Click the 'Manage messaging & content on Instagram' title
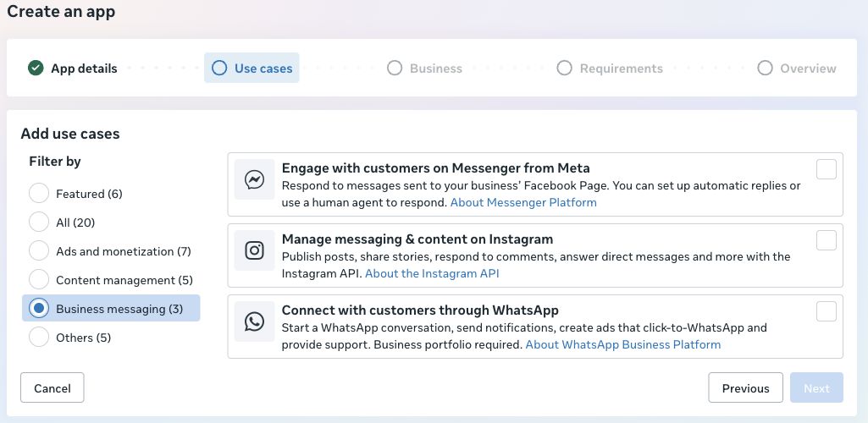The height and width of the screenshot is (423, 868). 417,239
